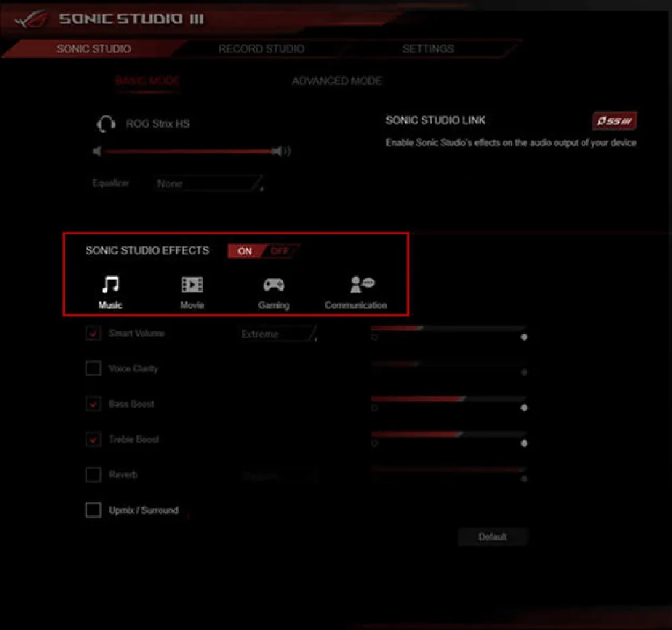This screenshot has width=672, height=630.
Task: Open the Equalizer dropdown set to None
Action: point(208,183)
